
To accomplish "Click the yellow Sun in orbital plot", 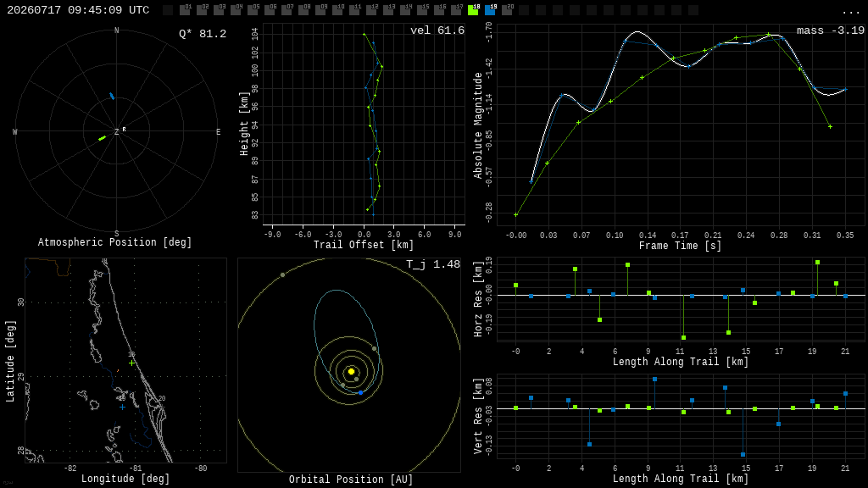I will click(351, 371).
